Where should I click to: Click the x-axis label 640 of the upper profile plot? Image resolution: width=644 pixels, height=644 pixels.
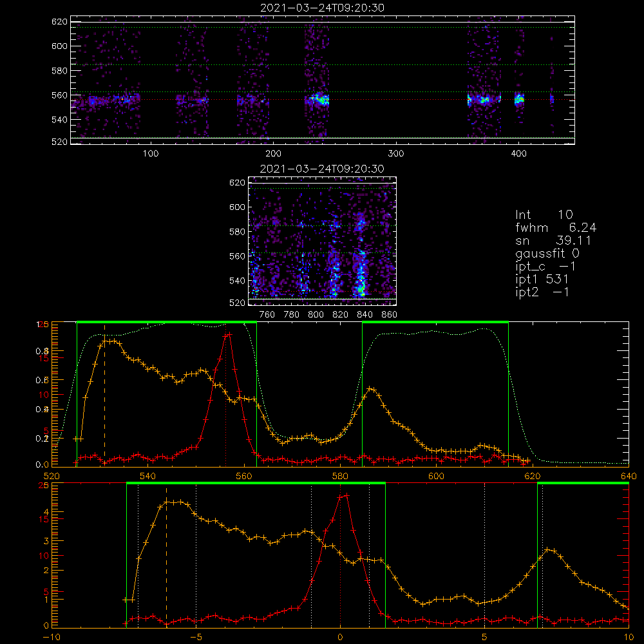point(629,476)
